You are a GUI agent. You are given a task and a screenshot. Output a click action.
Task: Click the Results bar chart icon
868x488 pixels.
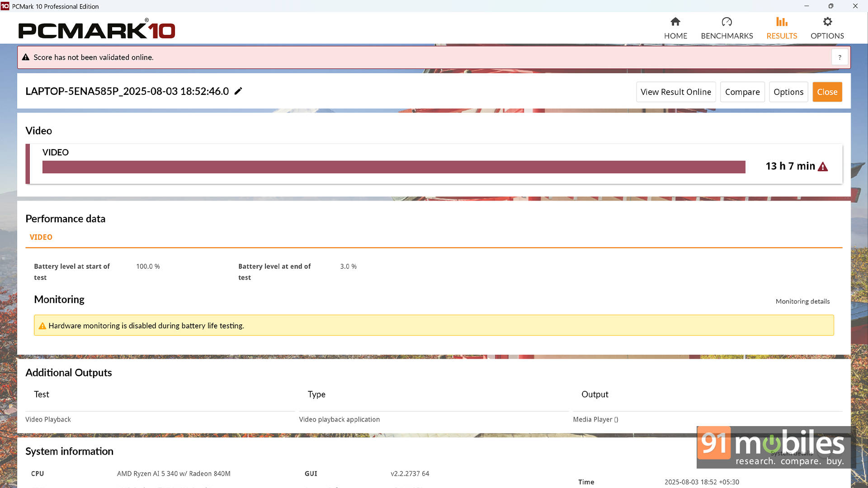coord(782,22)
